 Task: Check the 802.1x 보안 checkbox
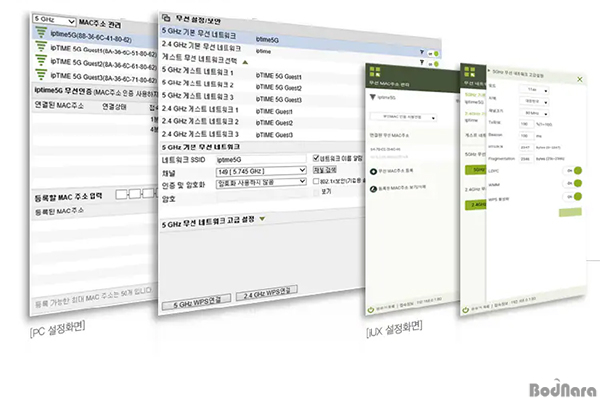(316, 181)
